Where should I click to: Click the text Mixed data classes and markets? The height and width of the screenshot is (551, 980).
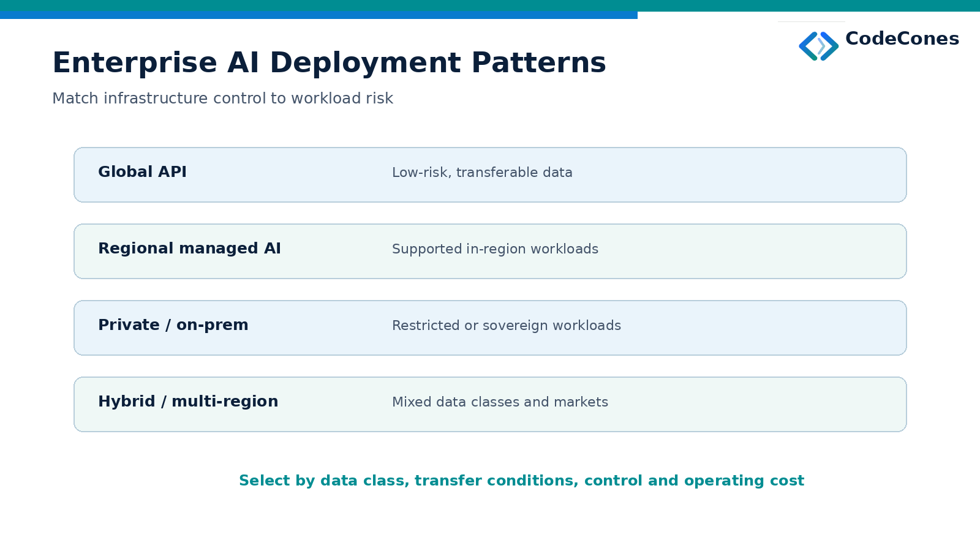coord(500,402)
